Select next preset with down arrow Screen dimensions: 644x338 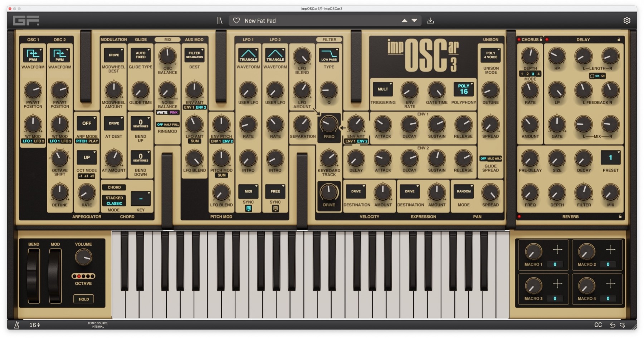414,21
